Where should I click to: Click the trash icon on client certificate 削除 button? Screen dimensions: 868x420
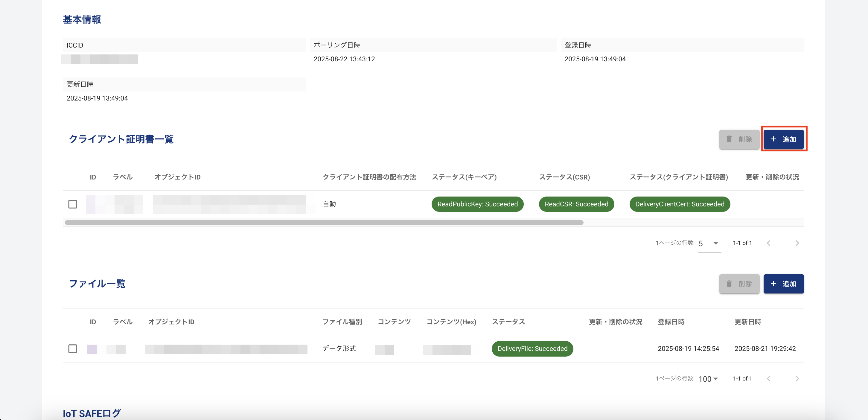pos(729,139)
